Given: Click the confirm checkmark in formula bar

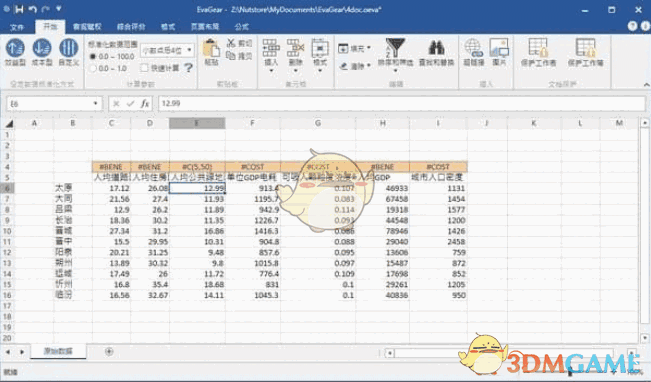Looking at the screenshot, I should tap(130, 103).
